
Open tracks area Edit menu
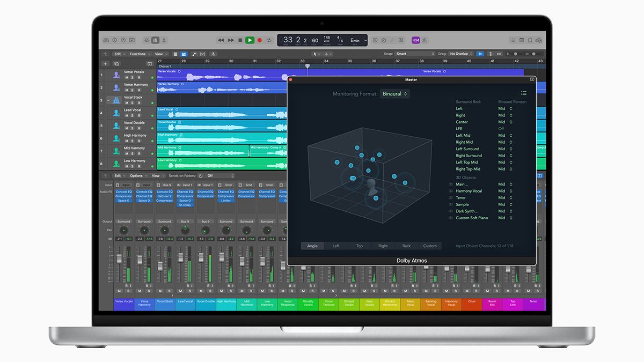point(119,54)
